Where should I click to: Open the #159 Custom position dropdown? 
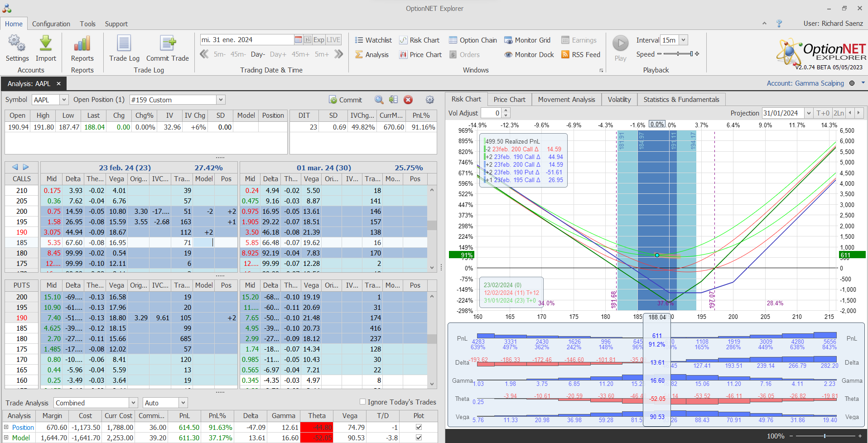pos(221,100)
